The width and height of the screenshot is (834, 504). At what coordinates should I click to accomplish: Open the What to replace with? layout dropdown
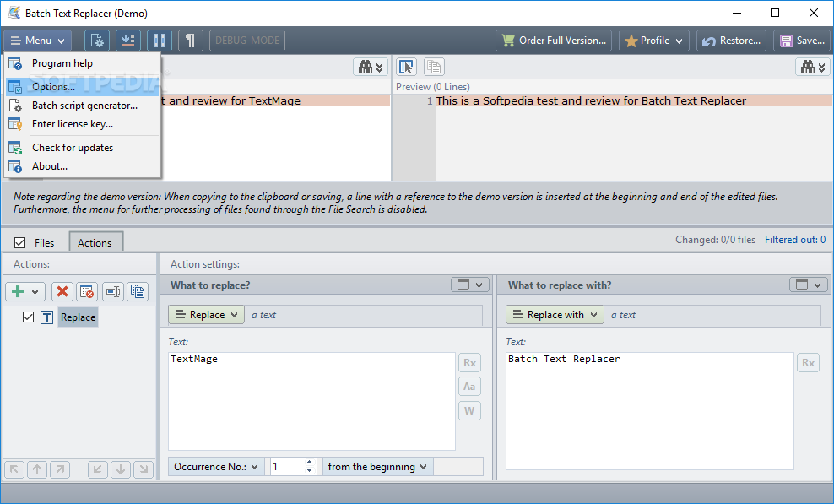809,285
